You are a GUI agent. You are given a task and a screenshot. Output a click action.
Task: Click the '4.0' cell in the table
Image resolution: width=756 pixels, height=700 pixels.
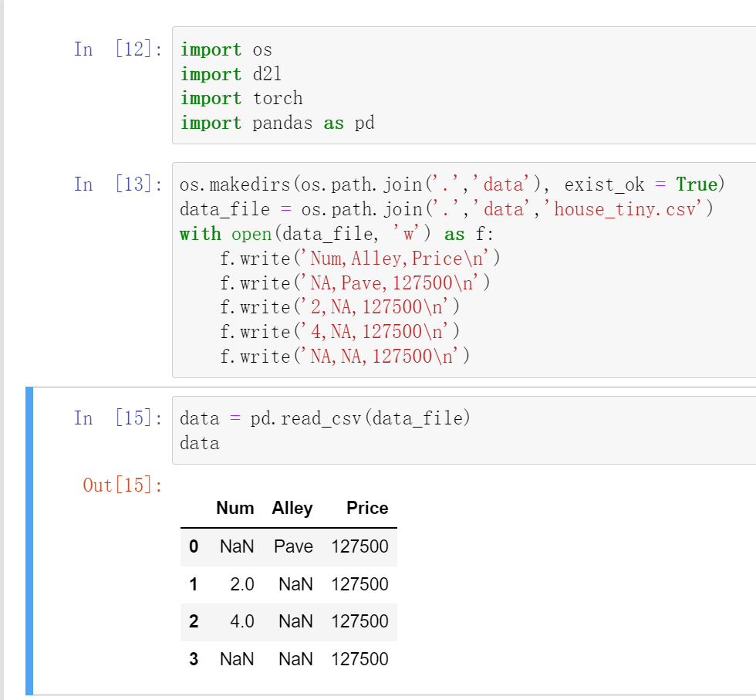pyautogui.click(x=242, y=621)
